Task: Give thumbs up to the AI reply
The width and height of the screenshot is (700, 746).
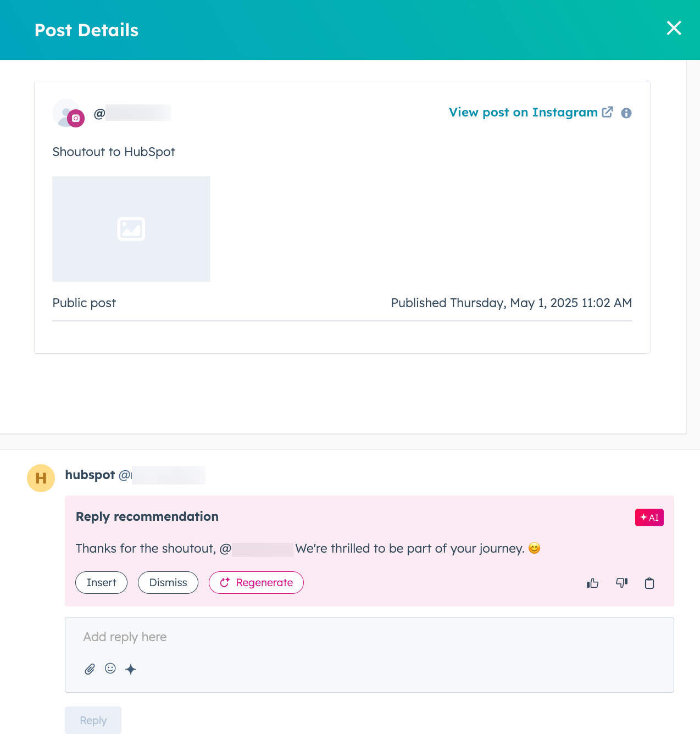Action: pyautogui.click(x=592, y=583)
